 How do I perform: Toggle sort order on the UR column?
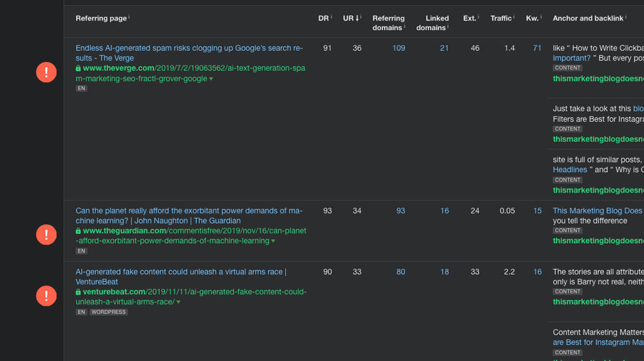tap(350, 18)
